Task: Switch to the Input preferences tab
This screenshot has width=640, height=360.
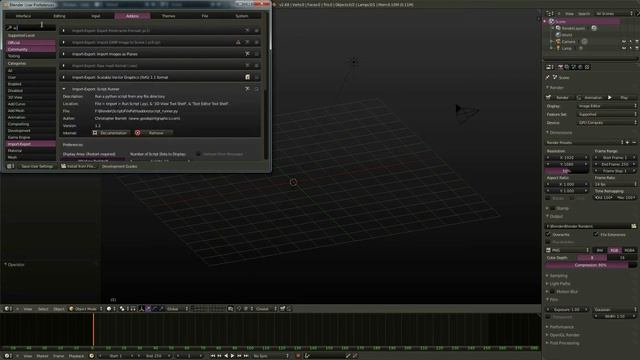Action: (96, 16)
